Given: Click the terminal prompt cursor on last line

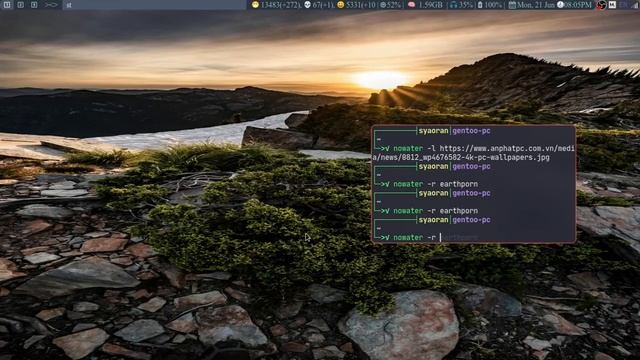Looking at the screenshot, I should (x=440, y=237).
